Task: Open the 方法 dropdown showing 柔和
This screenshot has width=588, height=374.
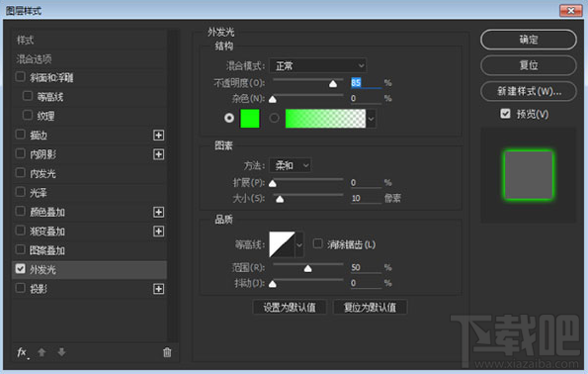Action: click(290, 165)
